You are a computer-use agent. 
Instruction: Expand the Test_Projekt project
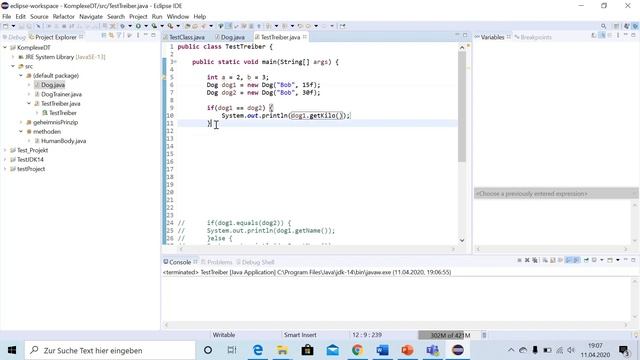[x=5, y=150]
